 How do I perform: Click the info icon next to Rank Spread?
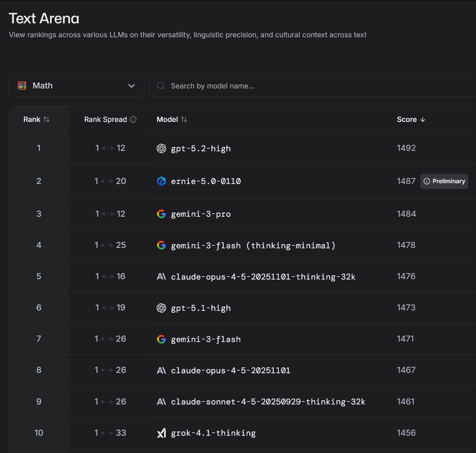pos(133,119)
